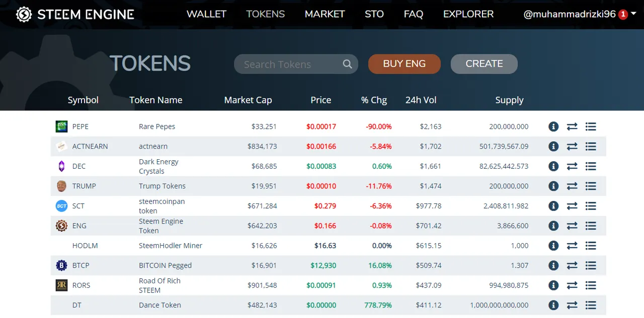Click the CREATE button
This screenshot has width=644, height=318.
[x=484, y=64]
